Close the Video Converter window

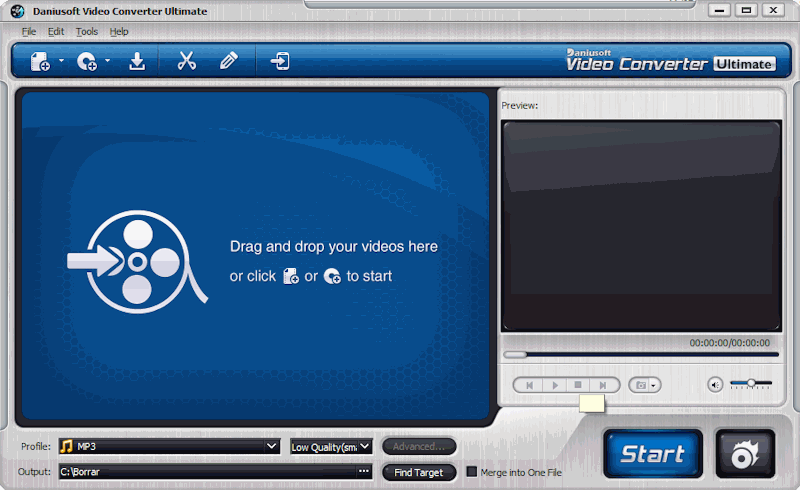(x=773, y=10)
